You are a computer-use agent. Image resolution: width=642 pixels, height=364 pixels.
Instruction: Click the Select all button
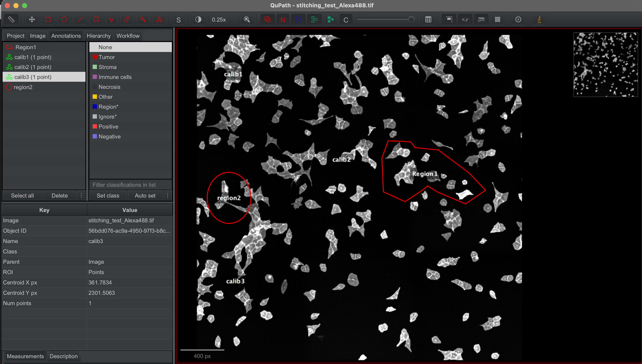click(x=22, y=196)
